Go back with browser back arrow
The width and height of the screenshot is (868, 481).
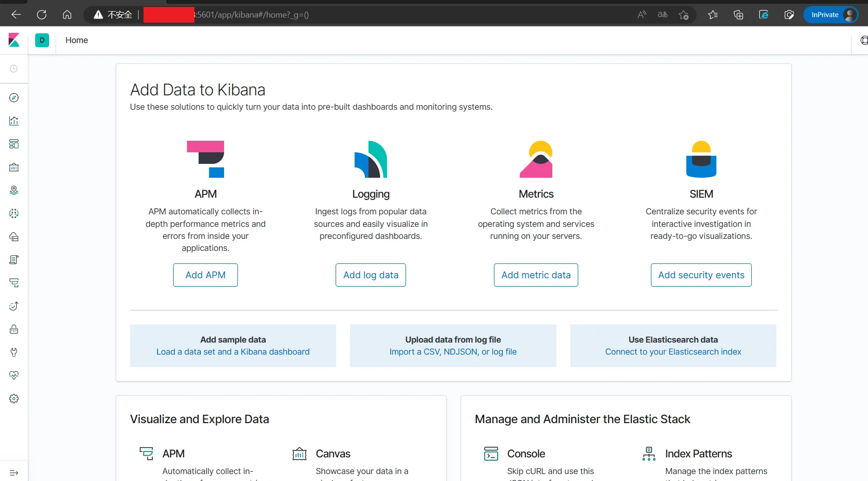pos(16,15)
